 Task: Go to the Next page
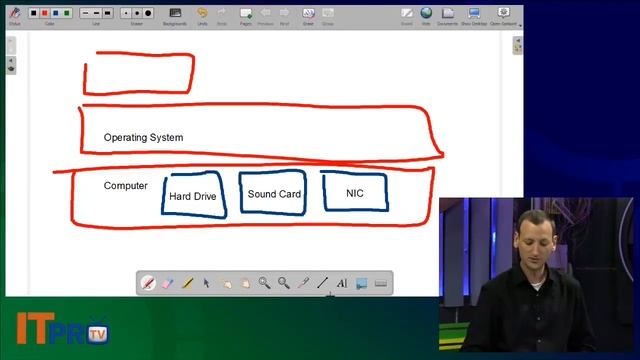[x=284, y=16]
